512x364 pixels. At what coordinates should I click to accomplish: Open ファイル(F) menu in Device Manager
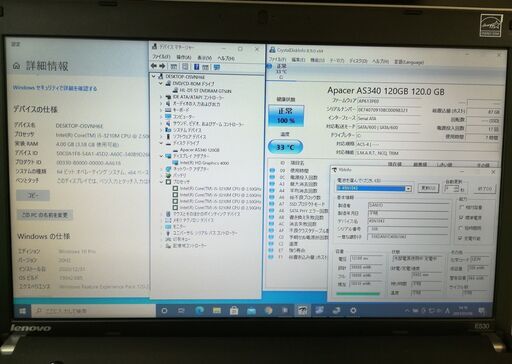(x=161, y=57)
